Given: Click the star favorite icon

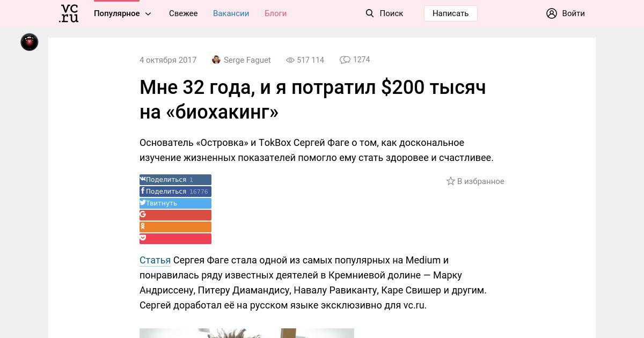Looking at the screenshot, I should [x=451, y=181].
